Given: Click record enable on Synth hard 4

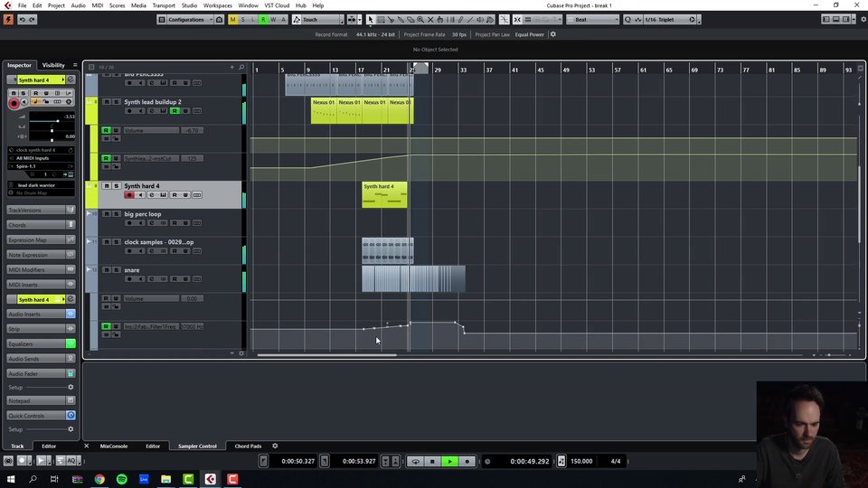Looking at the screenshot, I should coord(129,195).
